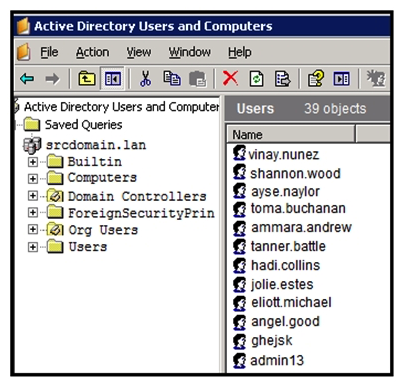Viewport: 403px width, 386px height.
Task: Click the Export List toolbar icon
Action: pos(282,79)
